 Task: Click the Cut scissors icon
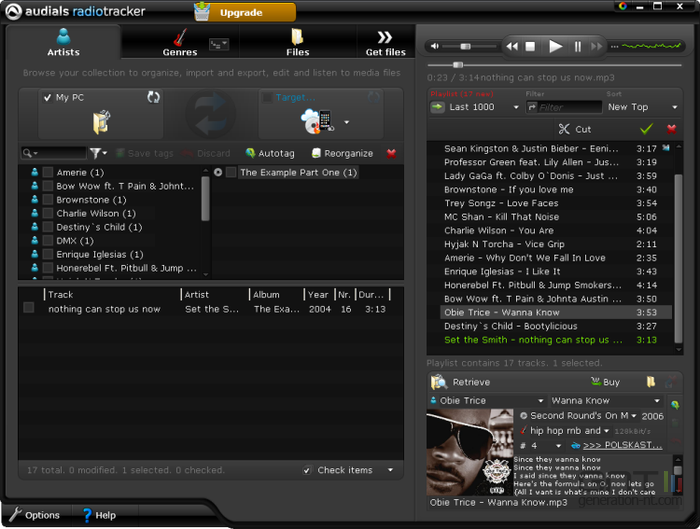pyautogui.click(x=564, y=129)
